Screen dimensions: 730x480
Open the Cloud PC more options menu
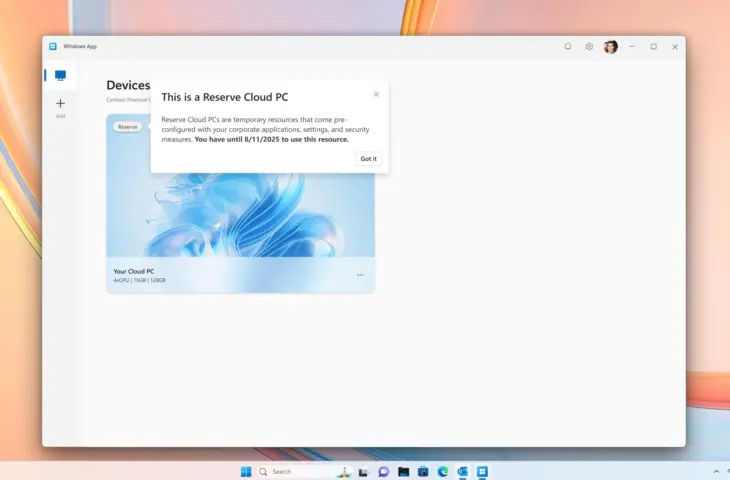(x=360, y=275)
